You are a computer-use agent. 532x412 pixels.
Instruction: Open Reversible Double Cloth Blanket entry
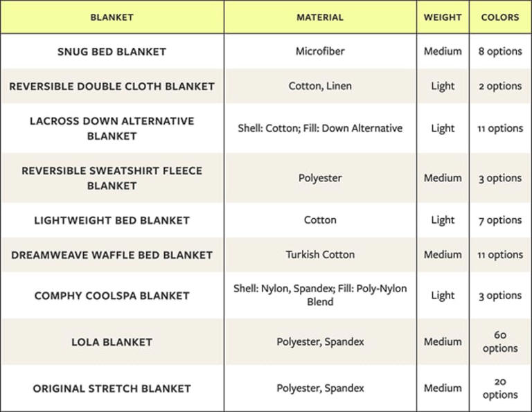click(112, 86)
